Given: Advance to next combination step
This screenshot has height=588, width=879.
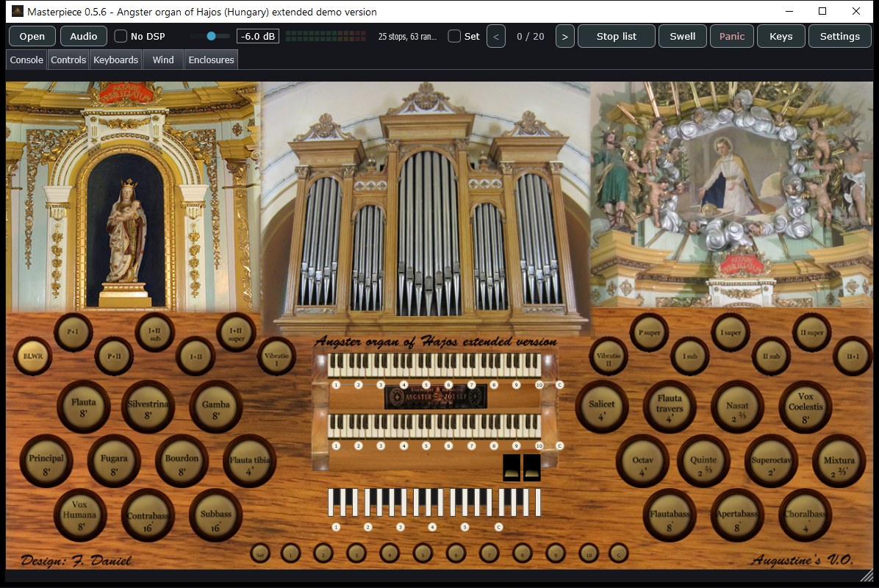Looking at the screenshot, I should click(564, 36).
